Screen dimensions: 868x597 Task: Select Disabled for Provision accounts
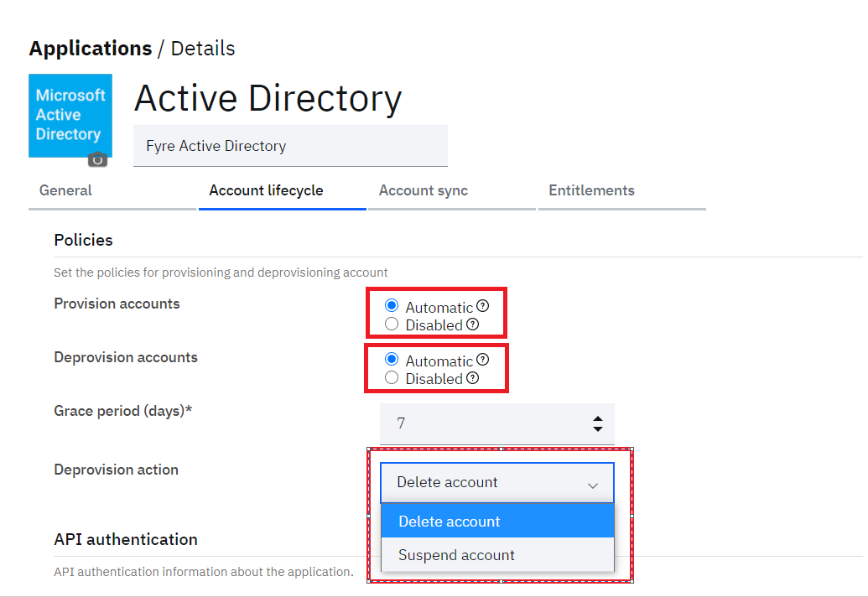click(392, 324)
